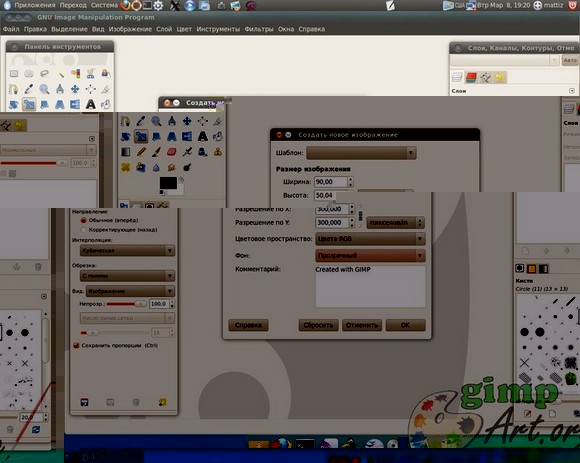Select the Dodge/Burn tool
The width and height of the screenshot is (580, 463).
click(x=187, y=168)
